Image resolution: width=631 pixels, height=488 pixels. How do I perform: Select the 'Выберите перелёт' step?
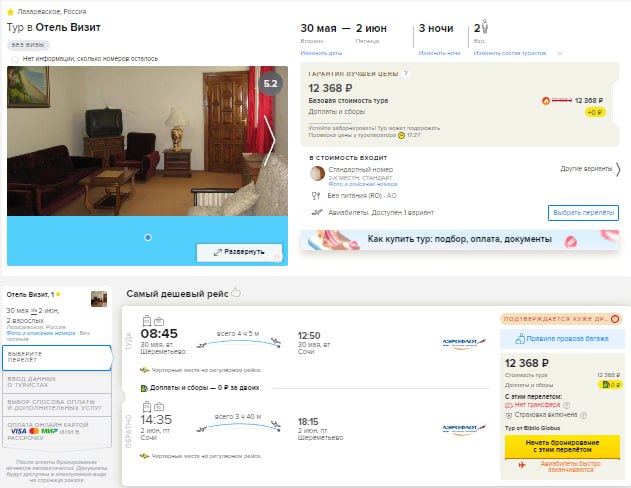pos(57,357)
